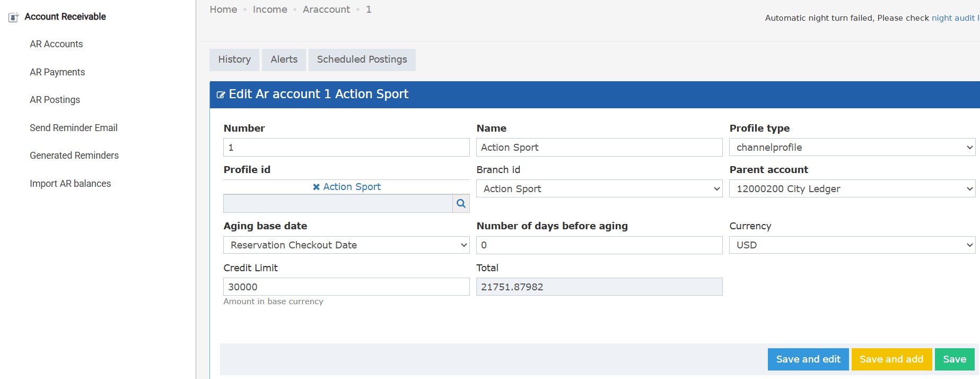Click into the Credit Limit field

pos(346,287)
